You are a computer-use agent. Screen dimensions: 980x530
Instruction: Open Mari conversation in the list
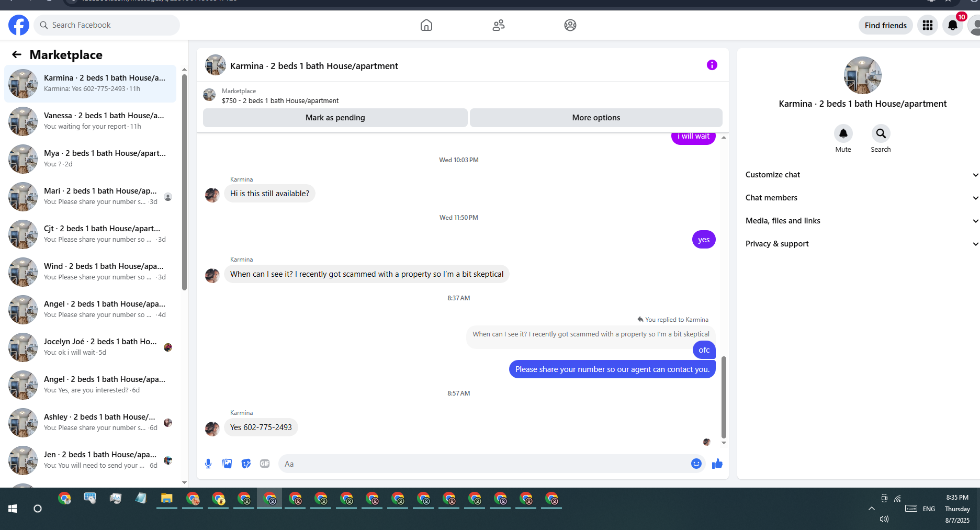(90, 197)
